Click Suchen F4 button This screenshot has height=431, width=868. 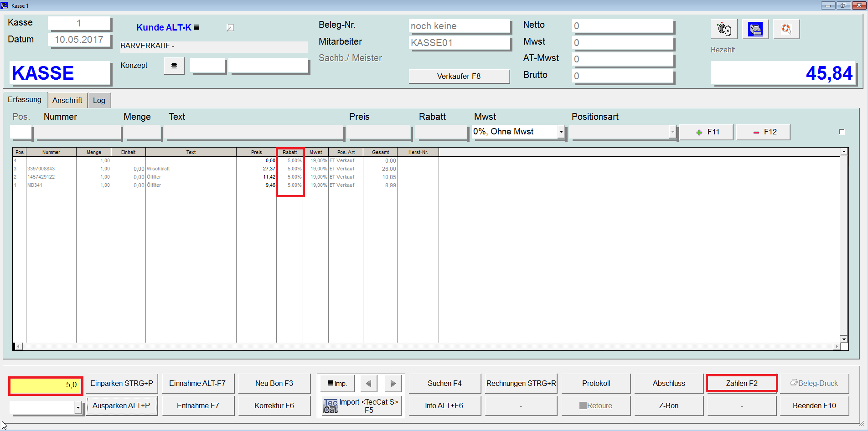(x=444, y=384)
